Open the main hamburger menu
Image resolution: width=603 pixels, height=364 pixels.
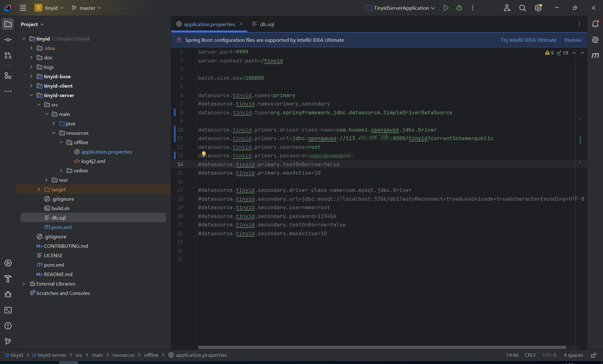pos(23,8)
